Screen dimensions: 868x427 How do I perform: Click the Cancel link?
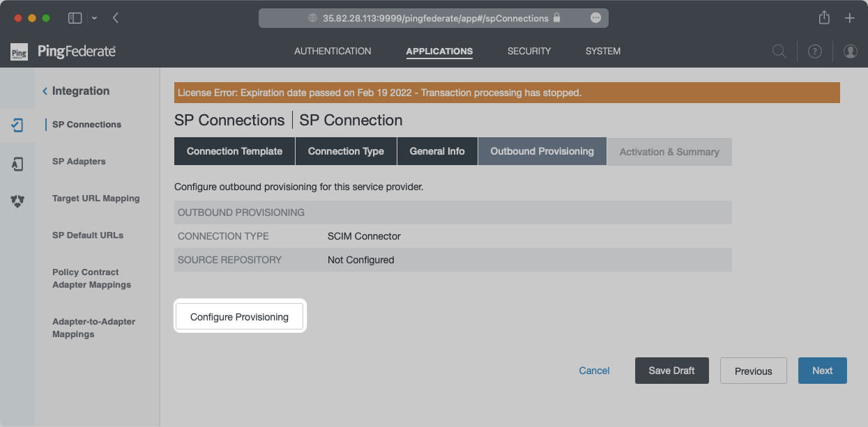click(594, 371)
